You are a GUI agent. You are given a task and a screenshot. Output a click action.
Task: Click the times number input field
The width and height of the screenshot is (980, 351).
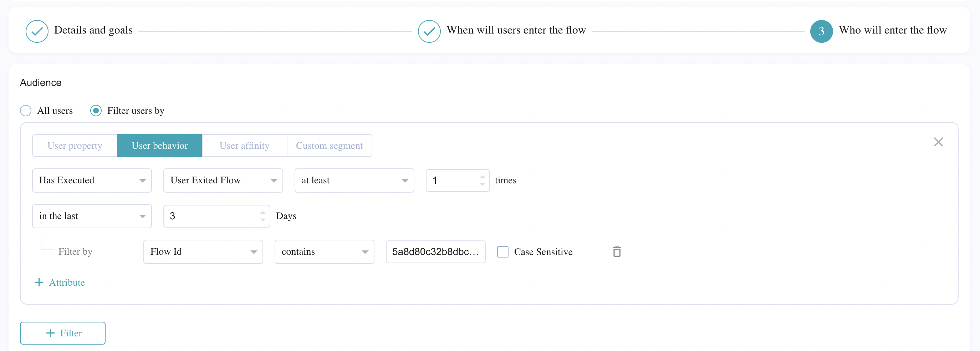458,180
